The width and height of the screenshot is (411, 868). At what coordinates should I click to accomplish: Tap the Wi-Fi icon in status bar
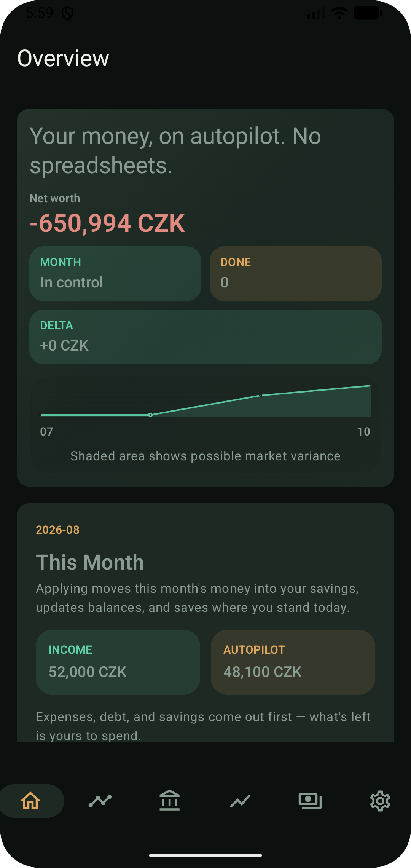pyautogui.click(x=339, y=13)
